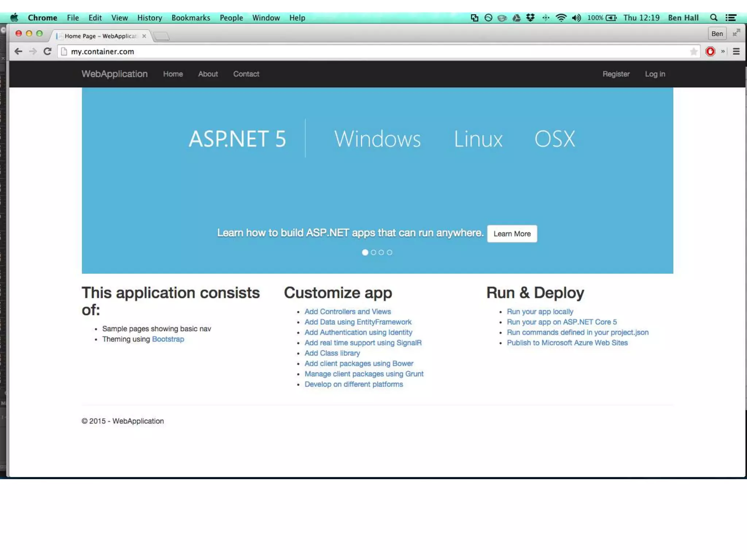
Task: Open the Ben profile dropdown button
Action: 717,34
